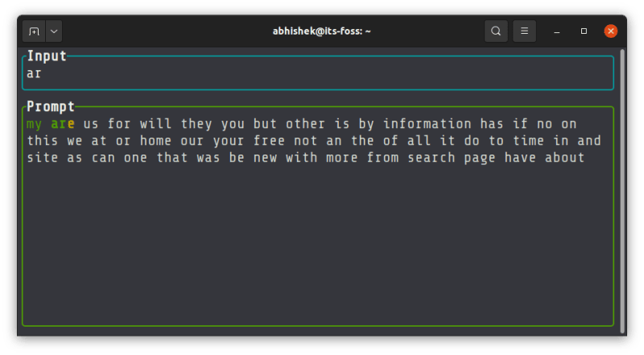Click the word 'have' in the prompt
The image size is (644, 355).
pos(520,157)
